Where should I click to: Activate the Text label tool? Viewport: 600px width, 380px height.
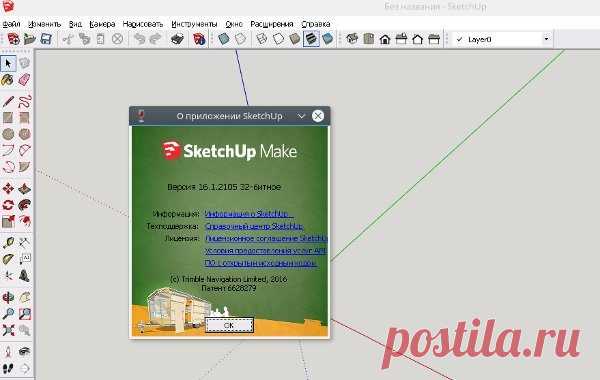pyautogui.click(x=24, y=259)
